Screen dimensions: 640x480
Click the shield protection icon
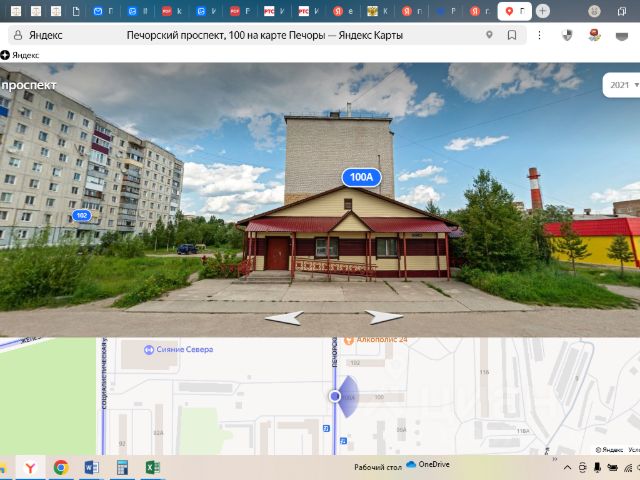click(567, 36)
